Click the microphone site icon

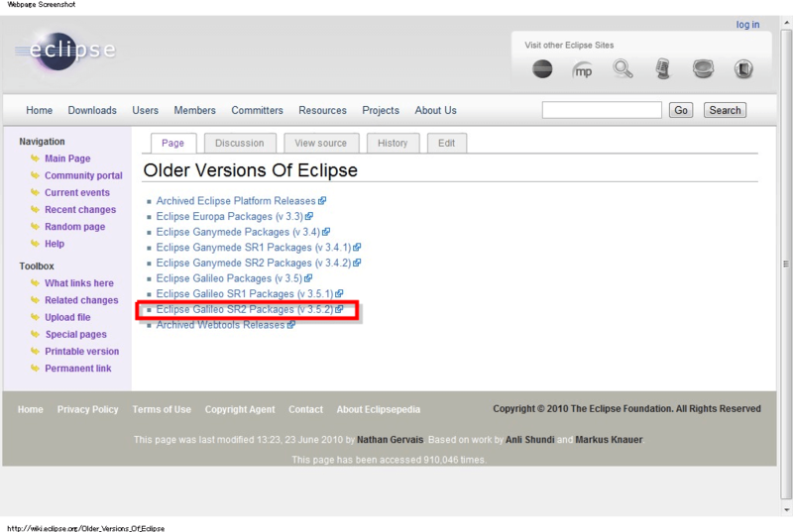click(x=662, y=68)
